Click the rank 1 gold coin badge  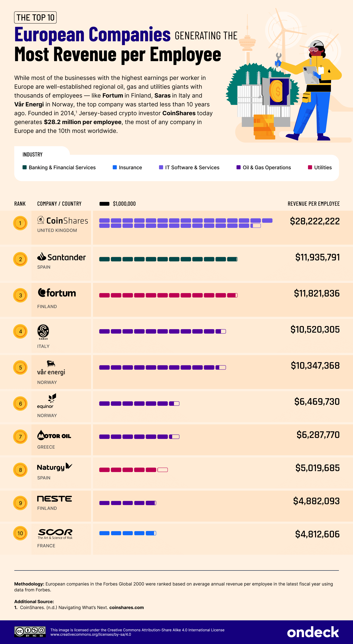20,223
